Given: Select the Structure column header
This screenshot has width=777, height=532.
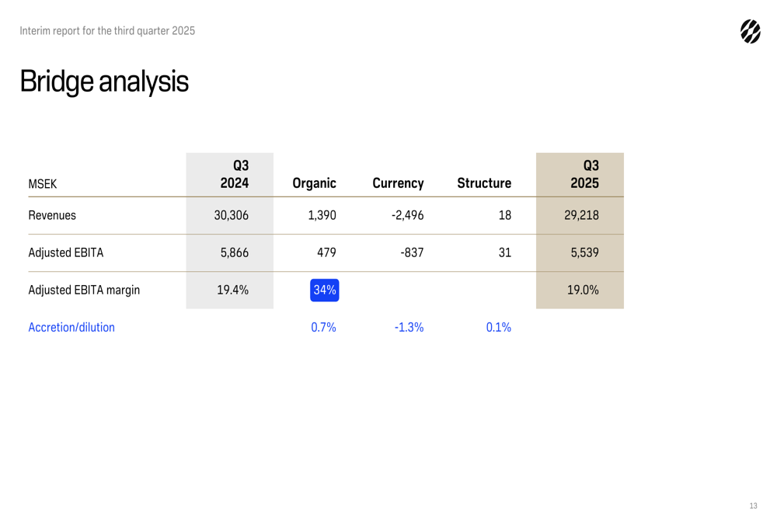Looking at the screenshot, I should tap(484, 184).
